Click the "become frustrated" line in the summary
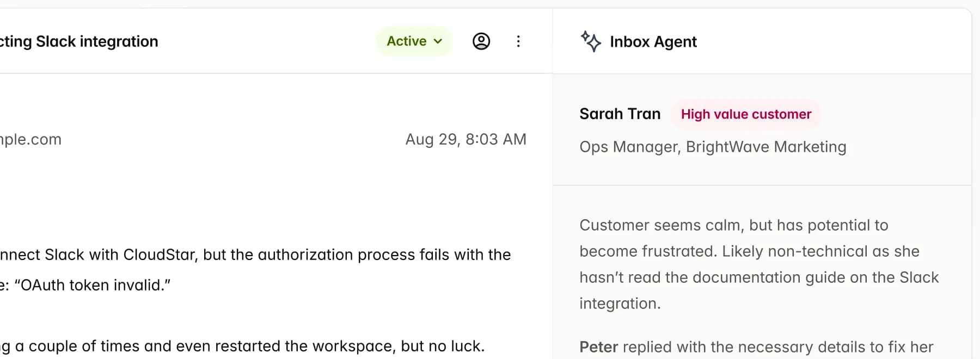Screen dimensions: 980x359 tap(749, 251)
